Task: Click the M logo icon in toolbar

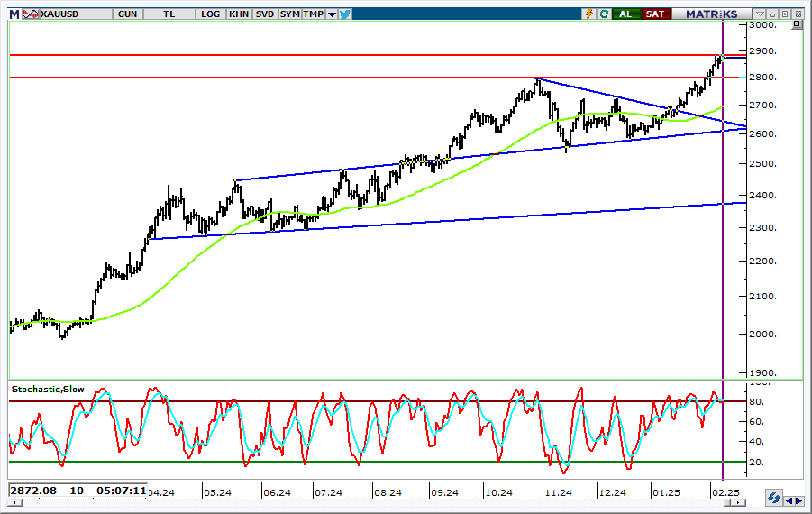Action: (x=14, y=14)
